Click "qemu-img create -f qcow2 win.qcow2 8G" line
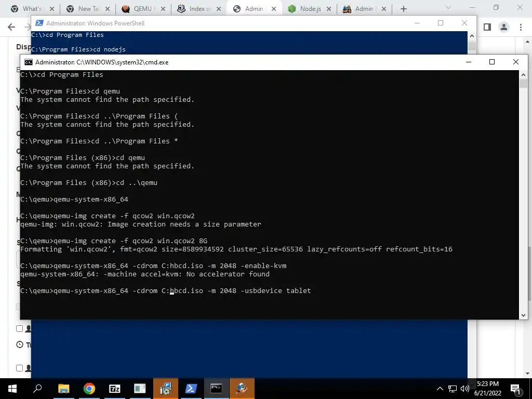The image size is (532, 399). click(x=114, y=241)
